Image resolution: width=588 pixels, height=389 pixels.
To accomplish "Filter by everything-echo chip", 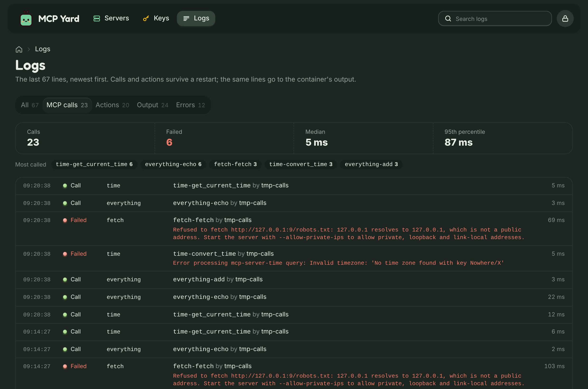I will pyautogui.click(x=173, y=164).
